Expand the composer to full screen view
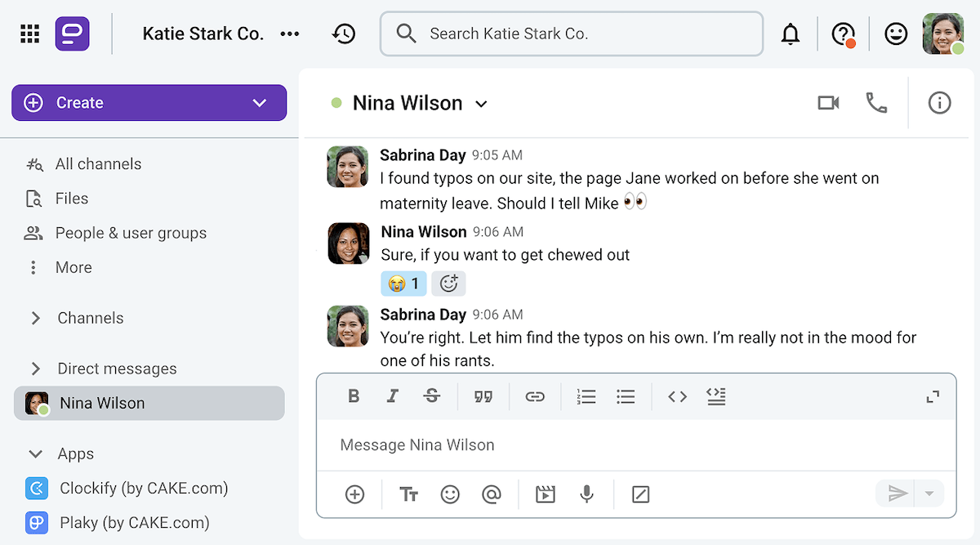 pos(933,396)
